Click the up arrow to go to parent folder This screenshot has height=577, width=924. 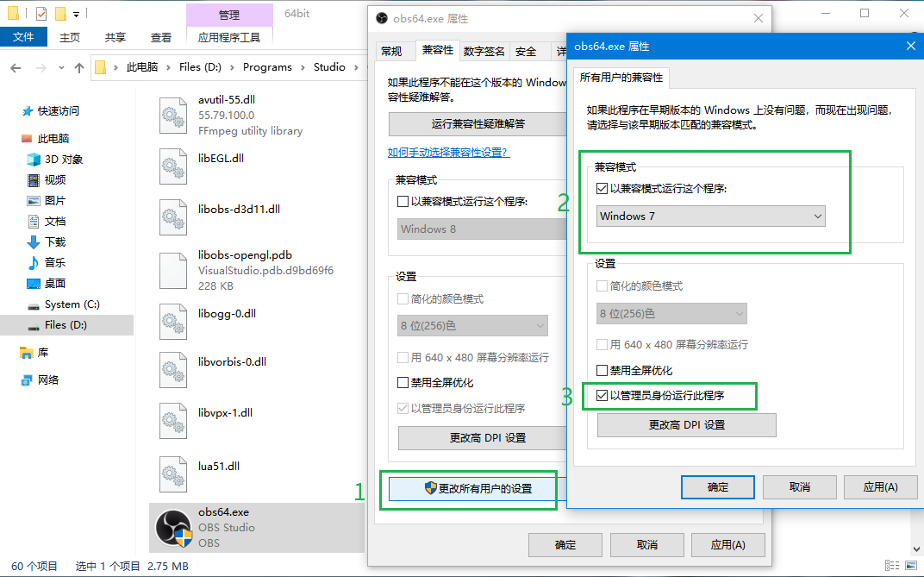80,66
